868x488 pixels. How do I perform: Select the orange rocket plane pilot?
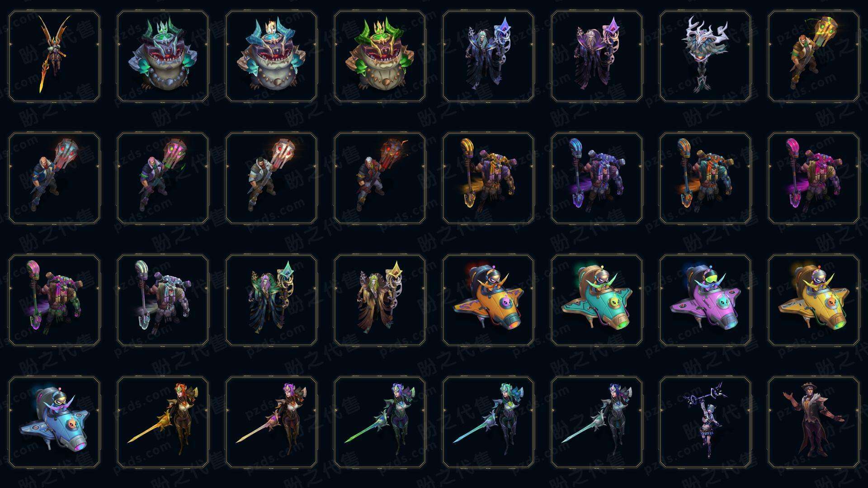click(x=488, y=300)
